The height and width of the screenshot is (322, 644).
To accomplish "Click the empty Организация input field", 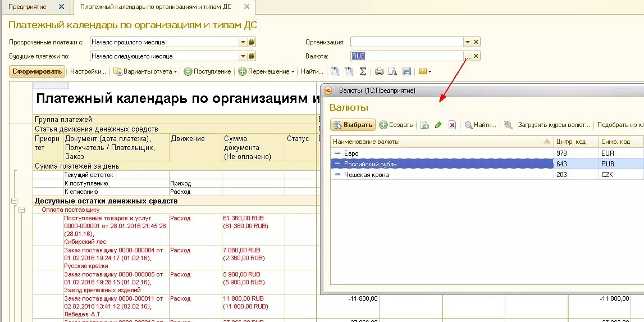I will coord(407,42).
